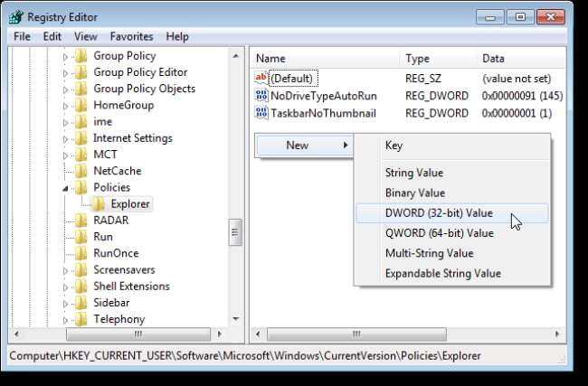Click the tree pane vertical scrollbar thumb
The width and height of the screenshot is (588, 386).
coord(235,232)
